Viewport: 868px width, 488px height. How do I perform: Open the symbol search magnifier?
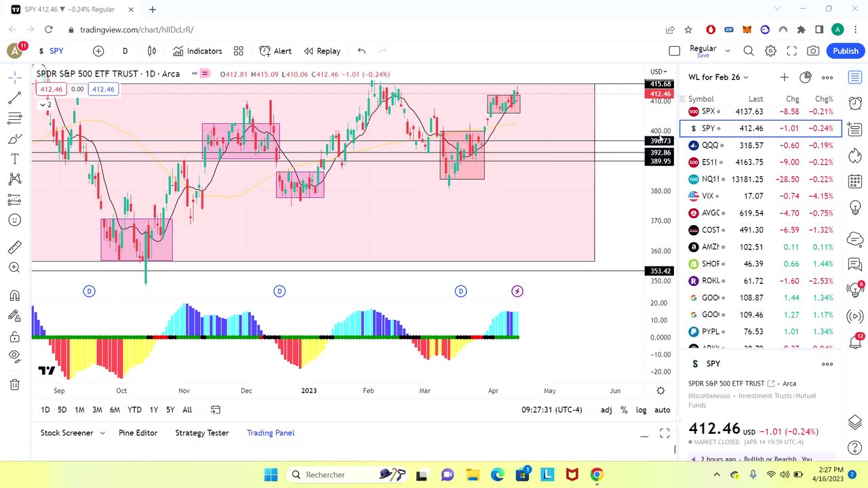tap(749, 51)
